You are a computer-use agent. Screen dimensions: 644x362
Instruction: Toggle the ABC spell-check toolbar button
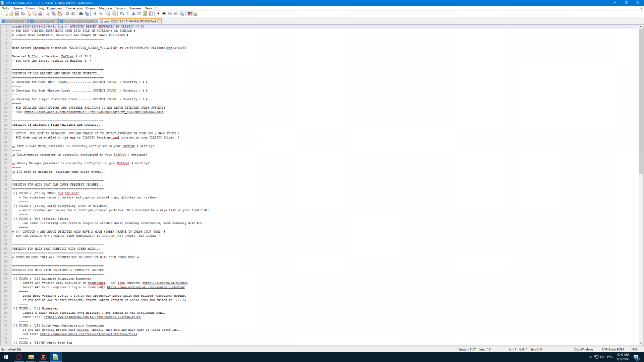[x=190, y=14]
